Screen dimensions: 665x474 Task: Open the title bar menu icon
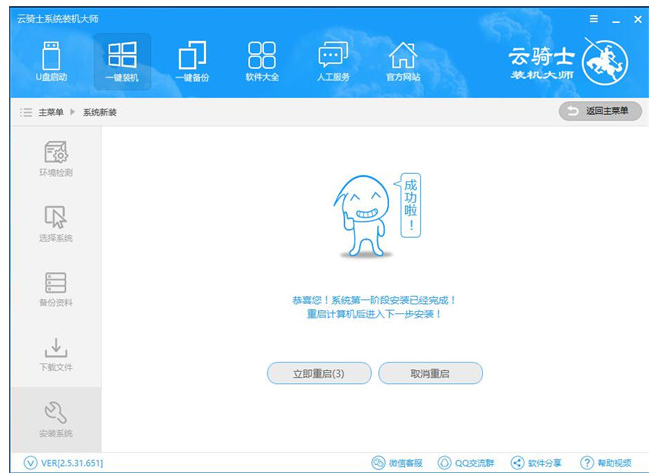[593, 19]
